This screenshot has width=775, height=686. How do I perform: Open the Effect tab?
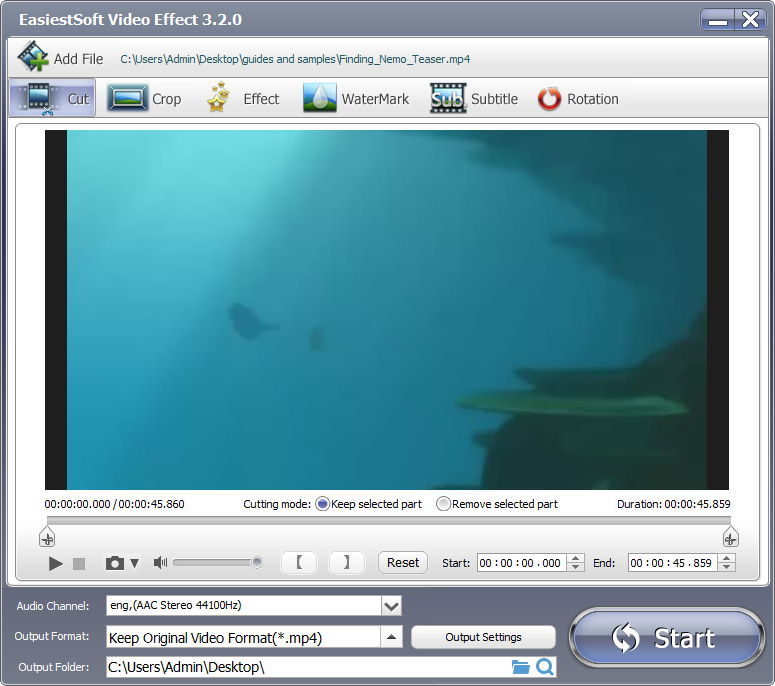[244, 98]
